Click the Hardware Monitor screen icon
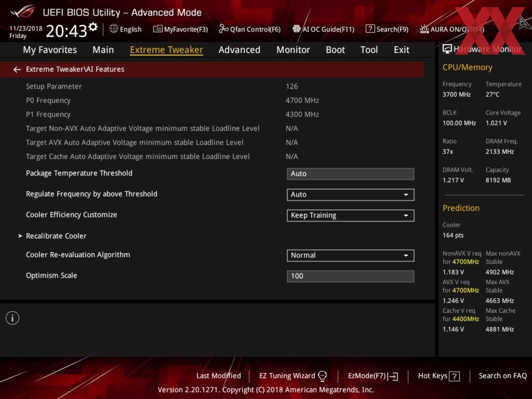Viewport: 532px width, 399px height. tap(447, 49)
